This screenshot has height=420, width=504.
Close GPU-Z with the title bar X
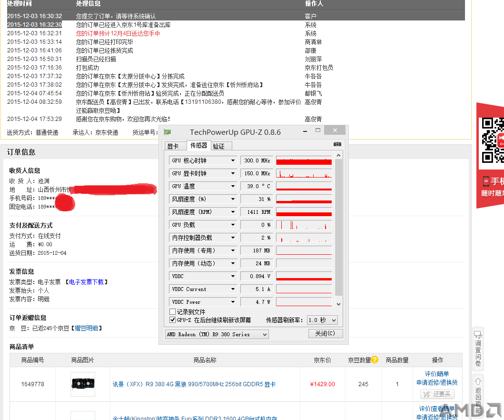coord(335,130)
